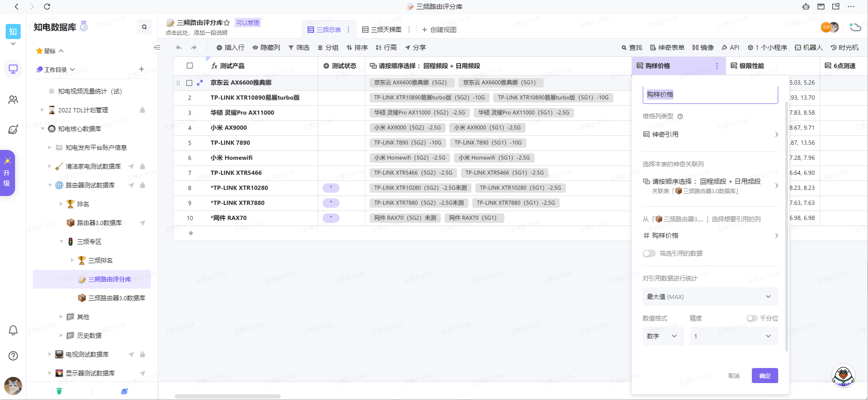Image resolution: width=868 pixels, height=400 pixels.
Task: Expand the 京东云 AX6600 row record
Action: pos(200,83)
